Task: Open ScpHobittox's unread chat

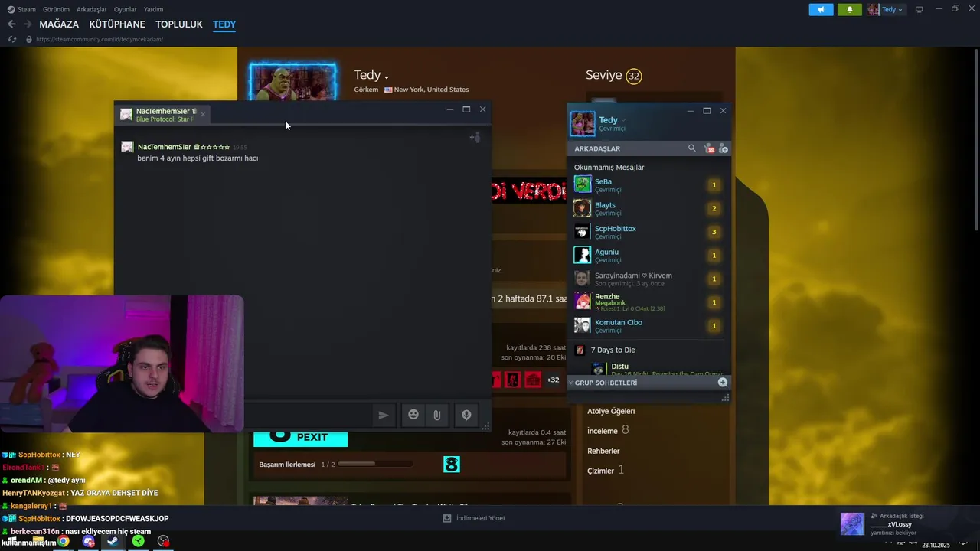Action: (648, 232)
